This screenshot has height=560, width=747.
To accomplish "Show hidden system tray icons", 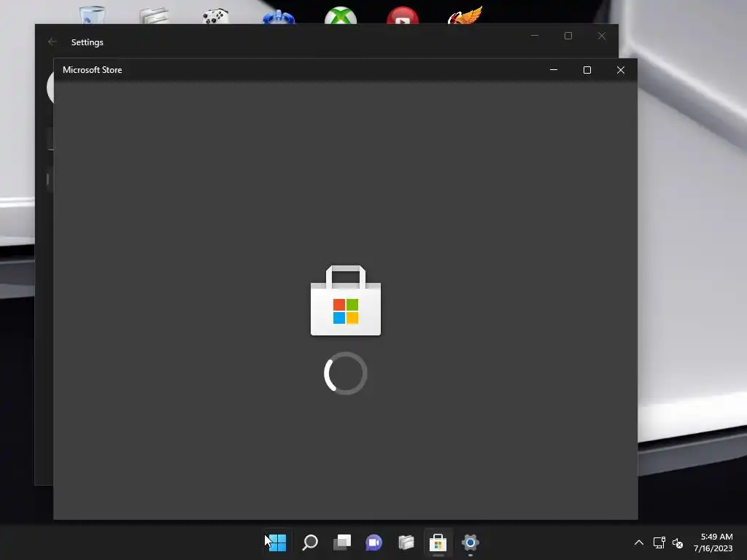I will [x=639, y=542].
